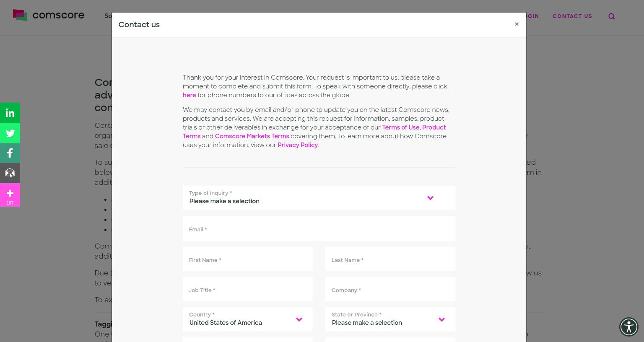The image size is (644, 342).
Task: Select the Company input field
Action: click(x=390, y=289)
